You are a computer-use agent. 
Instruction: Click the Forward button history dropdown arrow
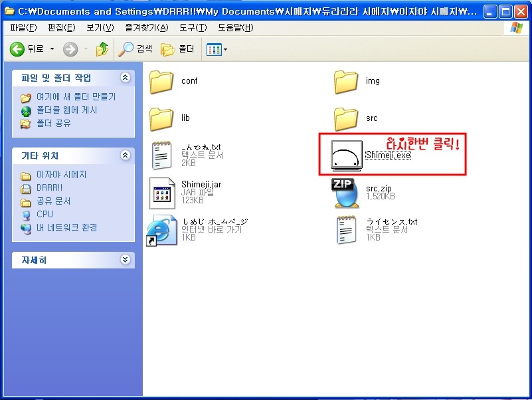86,49
